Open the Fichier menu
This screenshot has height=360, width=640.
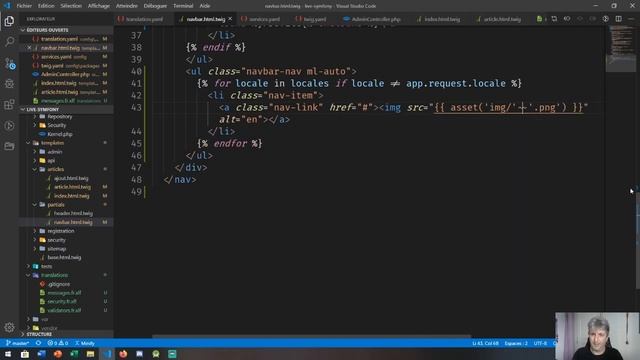point(24,6)
